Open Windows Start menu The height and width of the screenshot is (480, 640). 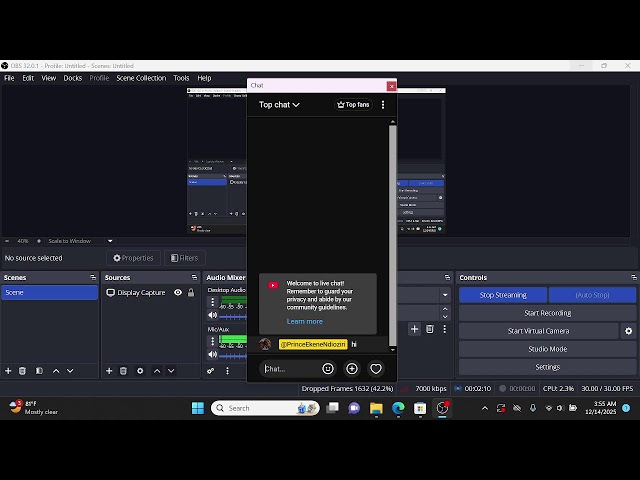198,408
